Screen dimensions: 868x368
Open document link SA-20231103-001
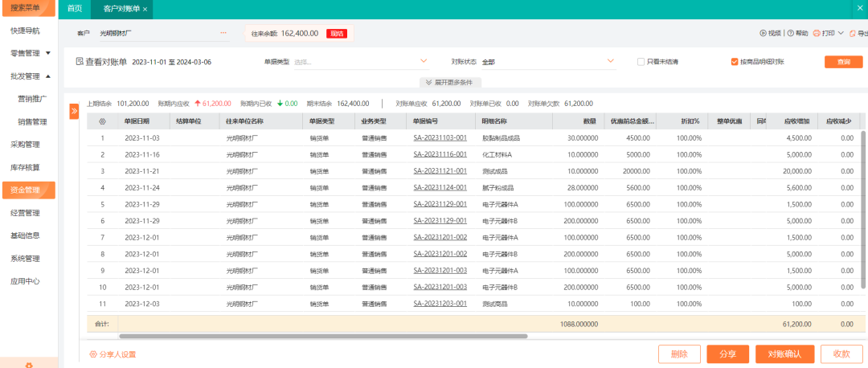click(440, 137)
